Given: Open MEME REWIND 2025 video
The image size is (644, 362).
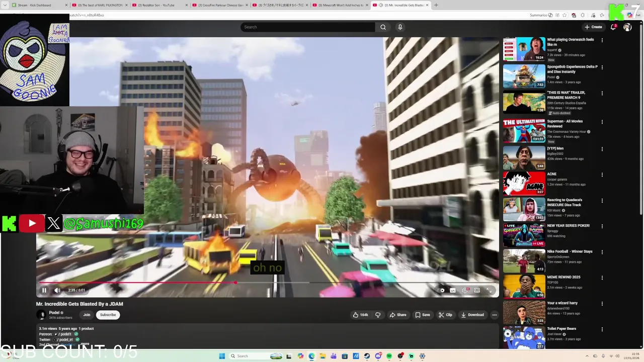Looking at the screenshot, I should pyautogui.click(x=524, y=286).
